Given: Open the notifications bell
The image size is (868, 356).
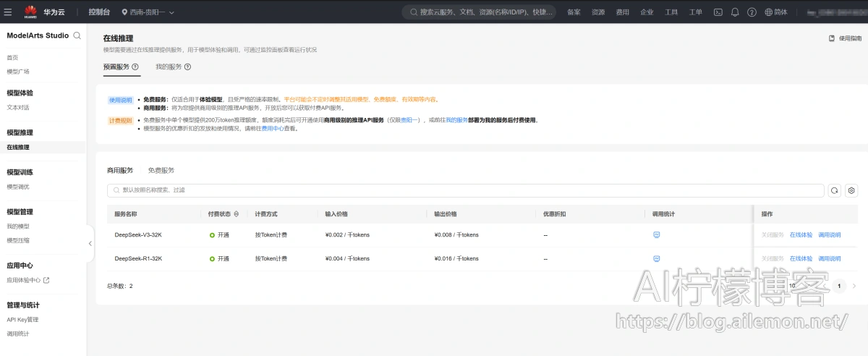Looking at the screenshot, I should click(735, 12).
